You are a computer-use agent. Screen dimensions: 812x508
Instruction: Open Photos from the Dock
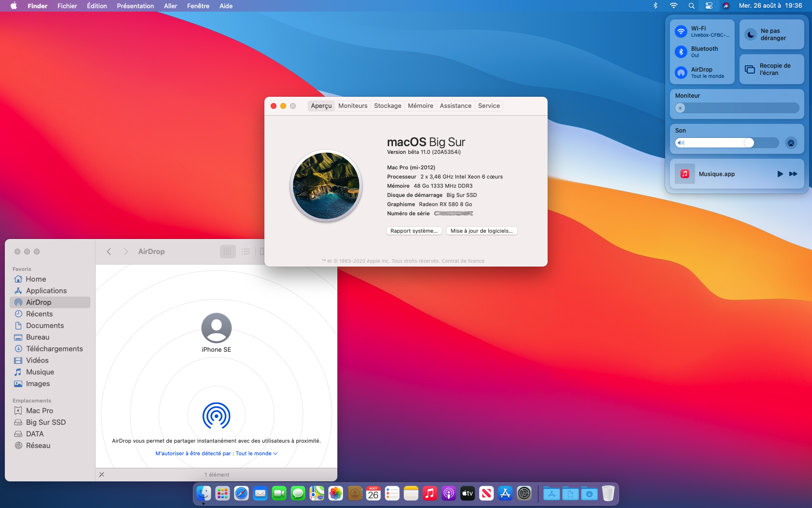tap(335, 493)
